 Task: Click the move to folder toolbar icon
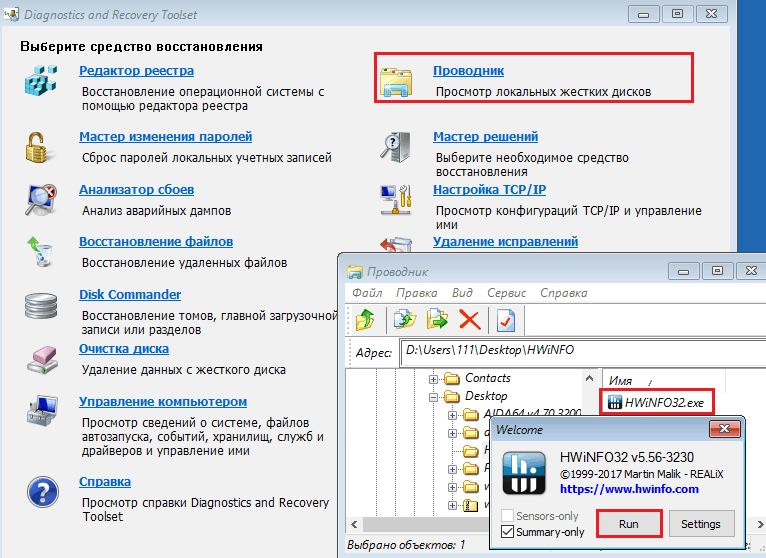tap(437, 320)
